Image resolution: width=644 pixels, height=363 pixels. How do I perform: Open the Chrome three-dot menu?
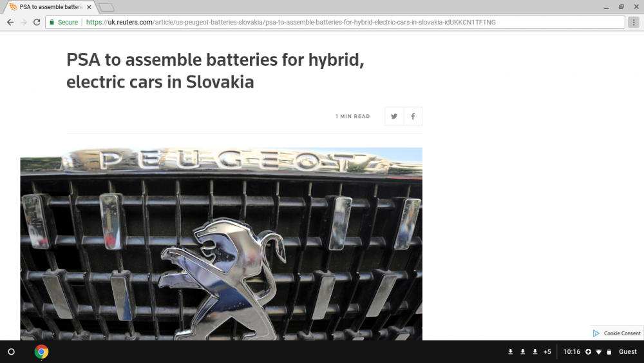point(634,22)
